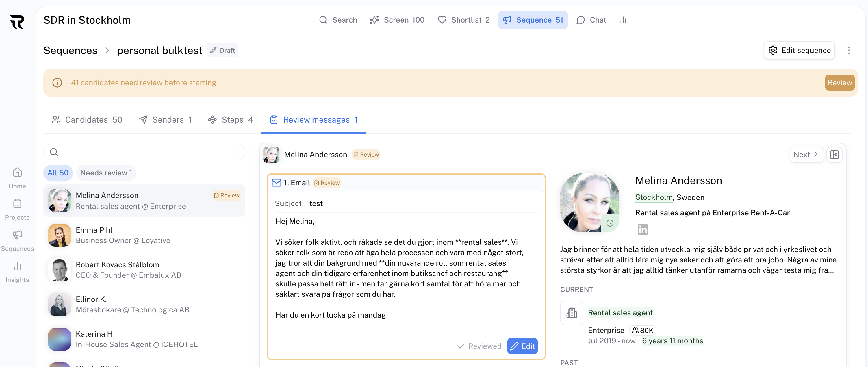
Task: Click the Rental sales agent job title link
Action: point(620,313)
